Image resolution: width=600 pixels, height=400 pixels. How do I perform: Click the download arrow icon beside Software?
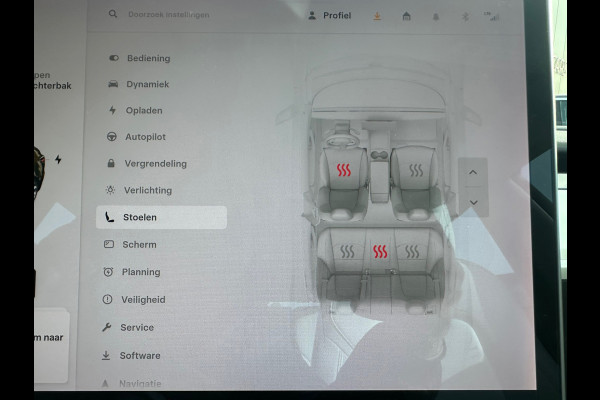tap(106, 356)
